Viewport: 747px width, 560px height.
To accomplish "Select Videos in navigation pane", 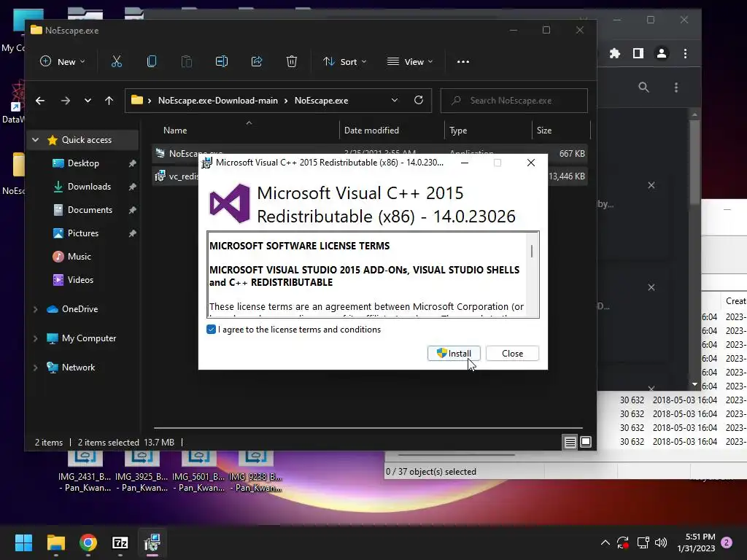I will point(80,280).
